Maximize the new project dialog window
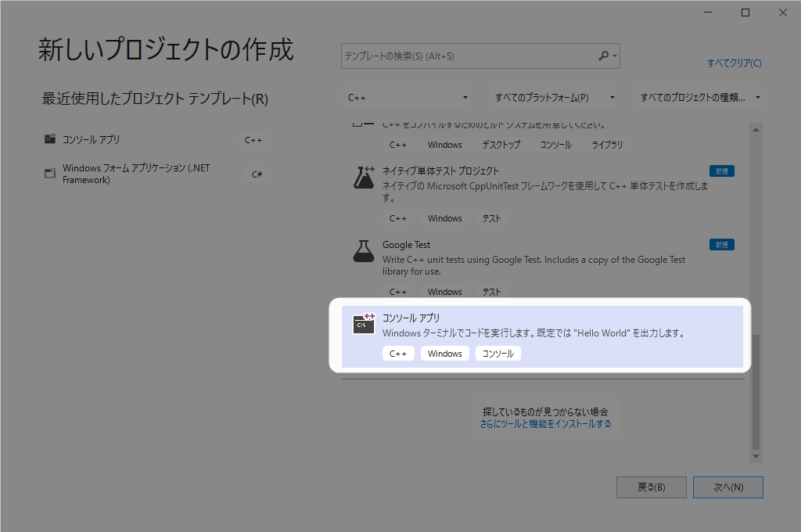The width and height of the screenshot is (801, 532). click(745, 13)
